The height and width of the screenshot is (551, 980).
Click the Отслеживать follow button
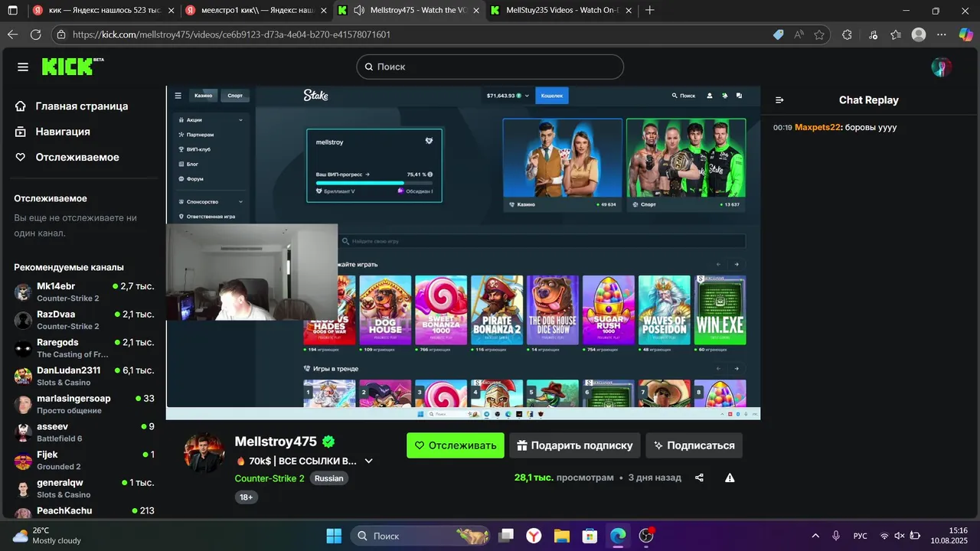pos(456,445)
